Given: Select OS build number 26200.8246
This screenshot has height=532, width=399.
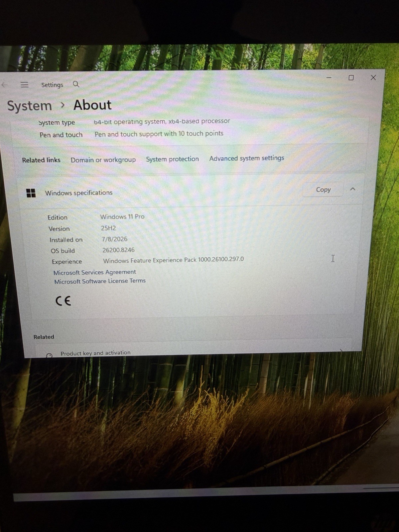Looking at the screenshot, I should click(118, 250).
